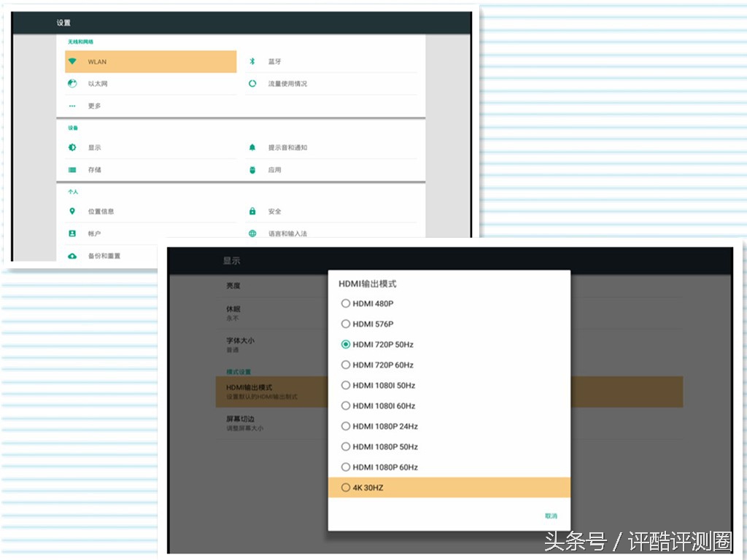Click the Cancel (取消) button
Viewport: 747px width, 560px height.
(x=549, y=515)
